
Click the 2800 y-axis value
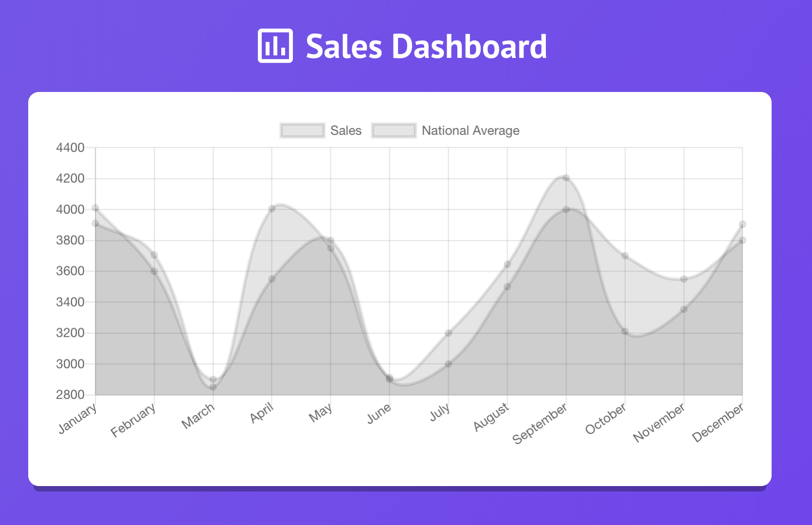(71, 395)
